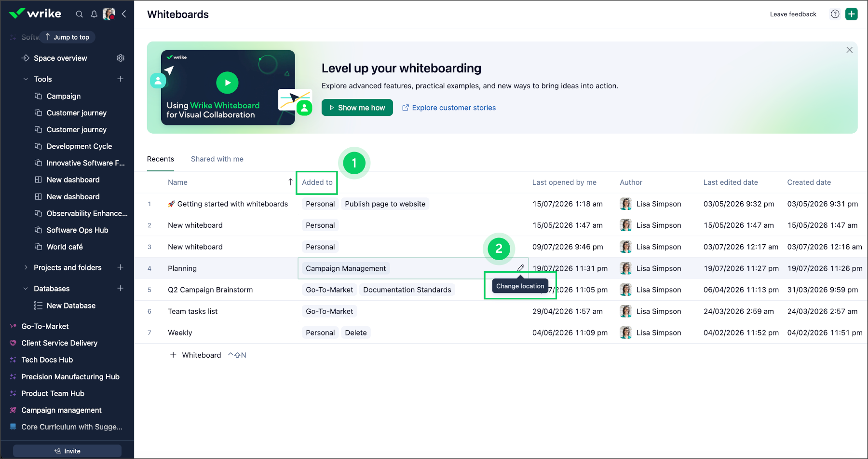The height and width of the screenshot is (459, 868).
Task: Collapse the Tools section
Action: tap(26, 79)
